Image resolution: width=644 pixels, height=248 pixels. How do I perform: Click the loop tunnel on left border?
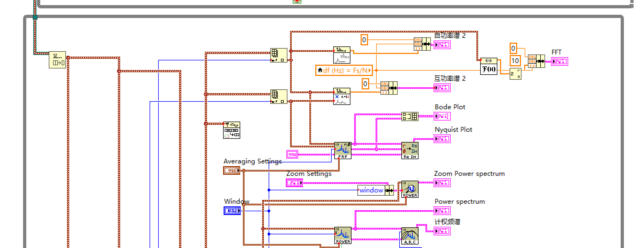pyautogui.click(x=35, y=17)
